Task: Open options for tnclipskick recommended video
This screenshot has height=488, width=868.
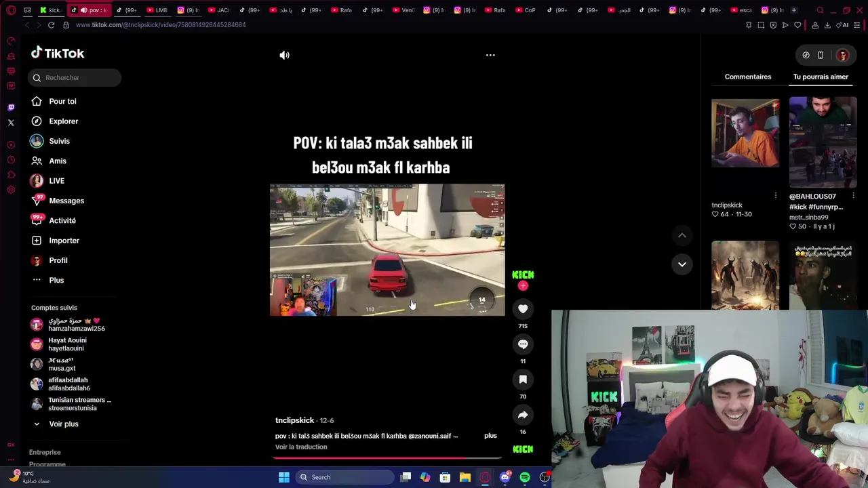Action: pos(776,196)
